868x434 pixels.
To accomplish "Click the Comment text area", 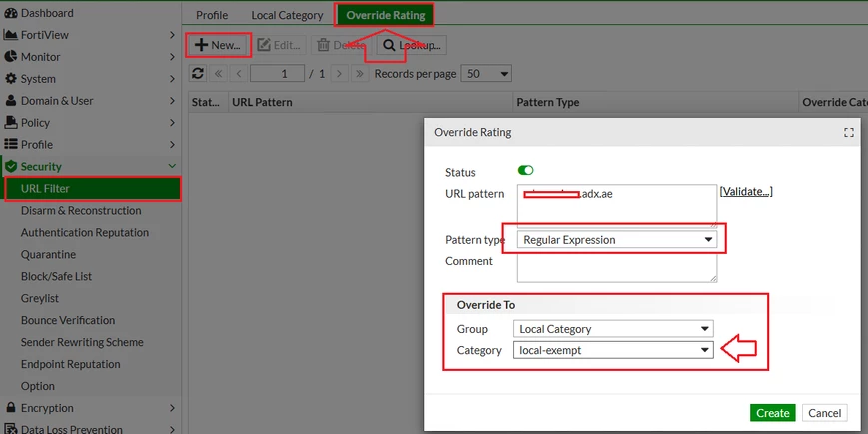I will (x=617, y=268).
